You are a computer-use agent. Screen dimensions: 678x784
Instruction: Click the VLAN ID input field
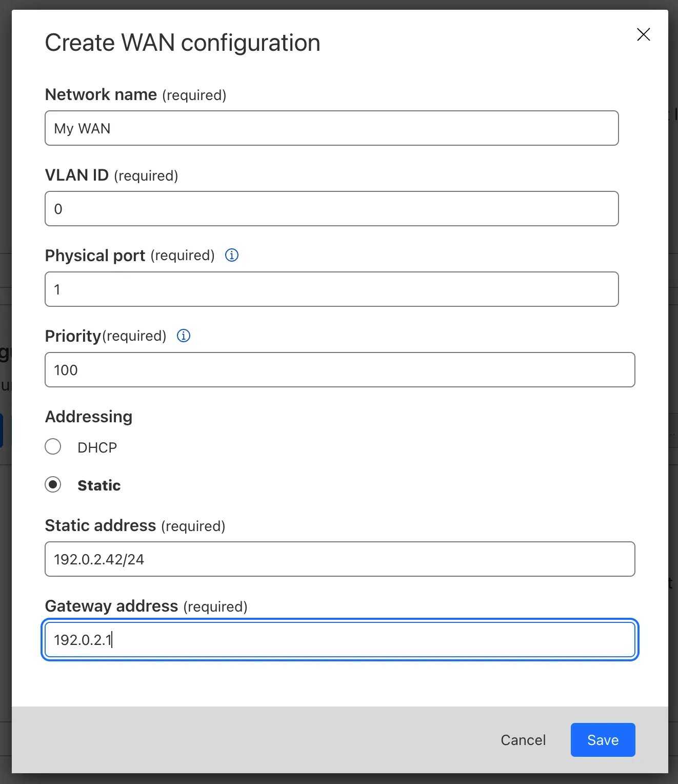pos(331,208)
